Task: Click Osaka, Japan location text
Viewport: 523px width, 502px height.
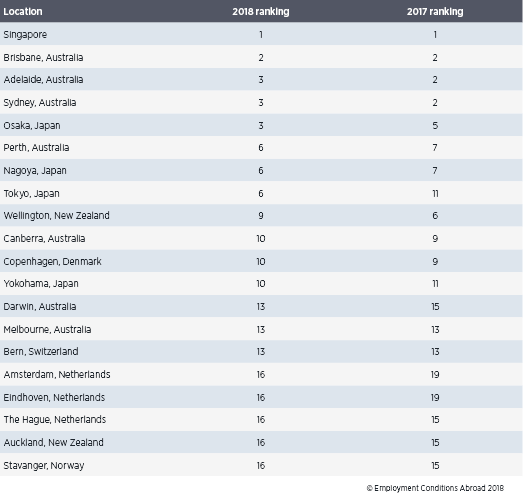Action: click(x=32, y=125)
